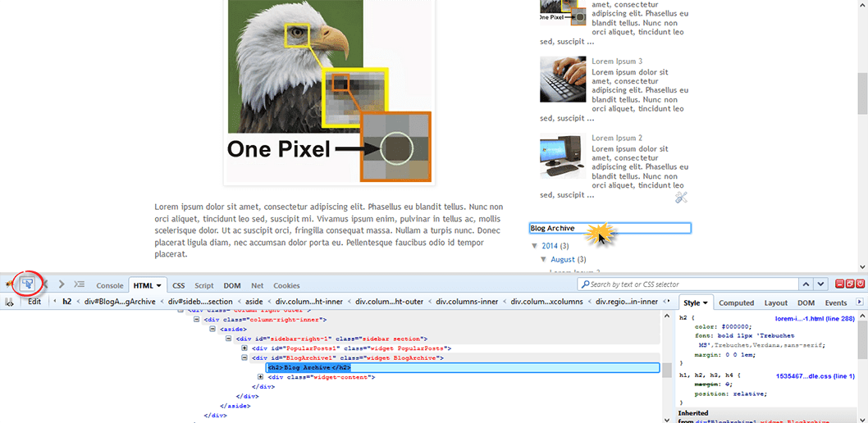Activate the inspect element pointer tool
Image resolution: width=868 pixels, height=423 pixels.
(x=27, y=284)
